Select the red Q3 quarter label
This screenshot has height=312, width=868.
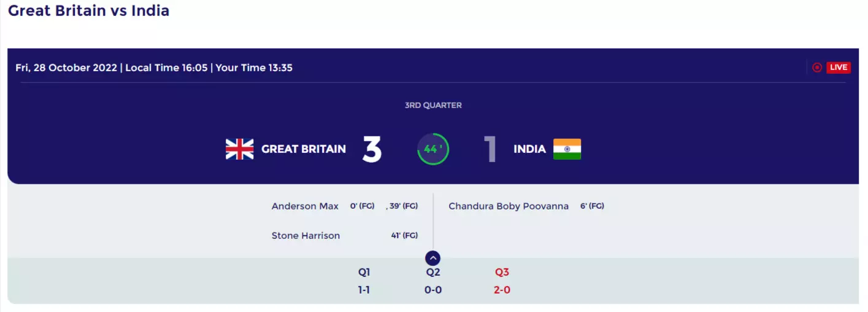click(502, 272)
